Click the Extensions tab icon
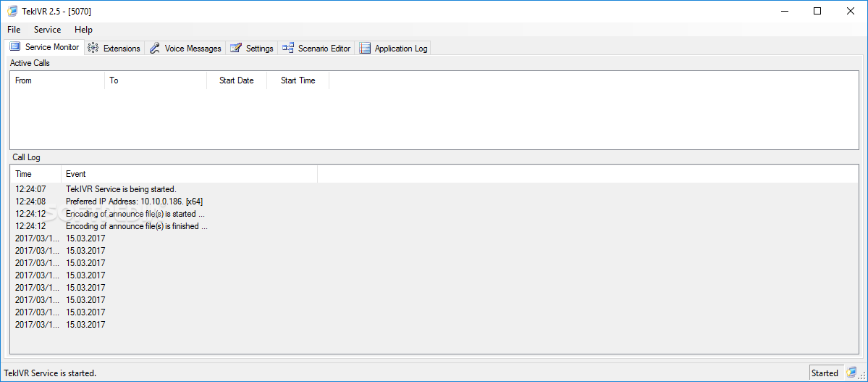Viewport: 868px width, 382px height. coord(93,49)
